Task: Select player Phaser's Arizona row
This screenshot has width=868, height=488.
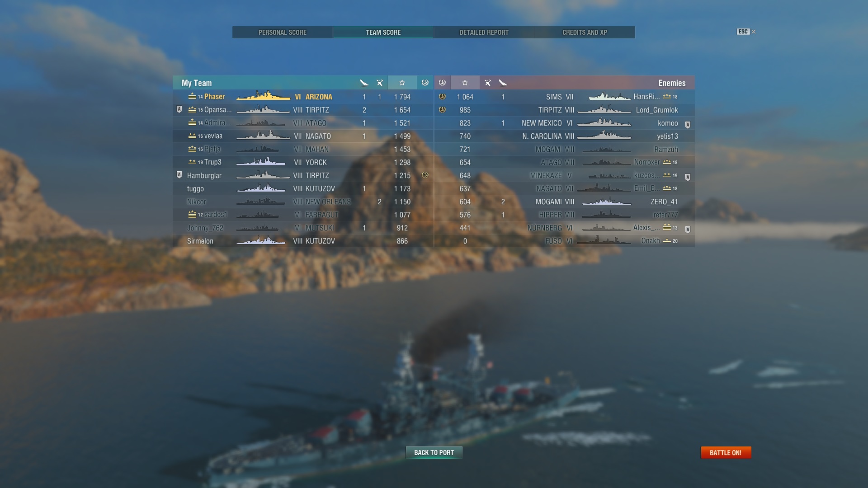Action: coord(303,97)
